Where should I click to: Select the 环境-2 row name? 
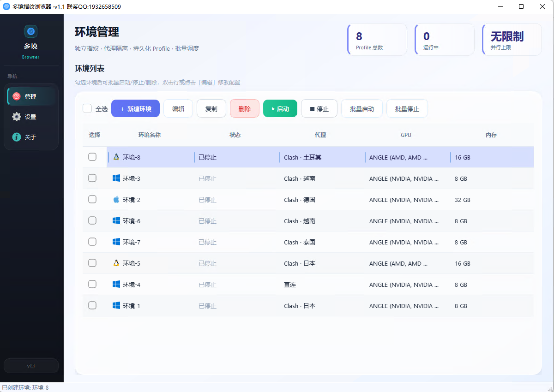click(x=132, y=200)
